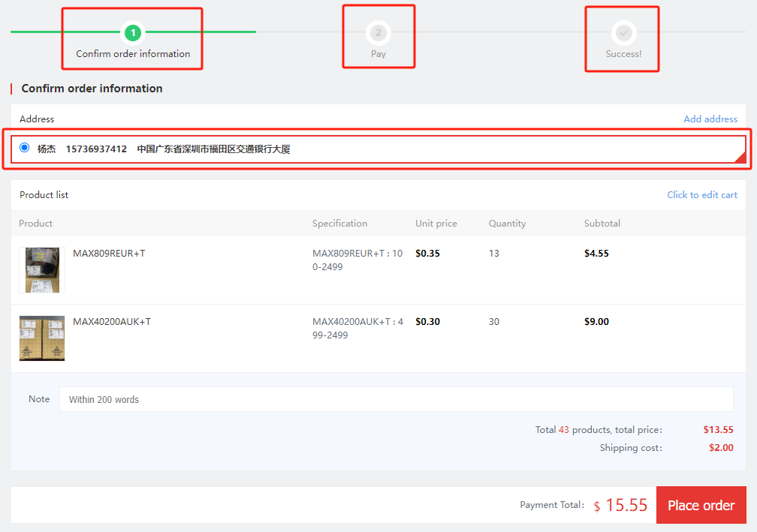Click the $15.55 payment total amount
757x532 pixels.
coord(626,506)
